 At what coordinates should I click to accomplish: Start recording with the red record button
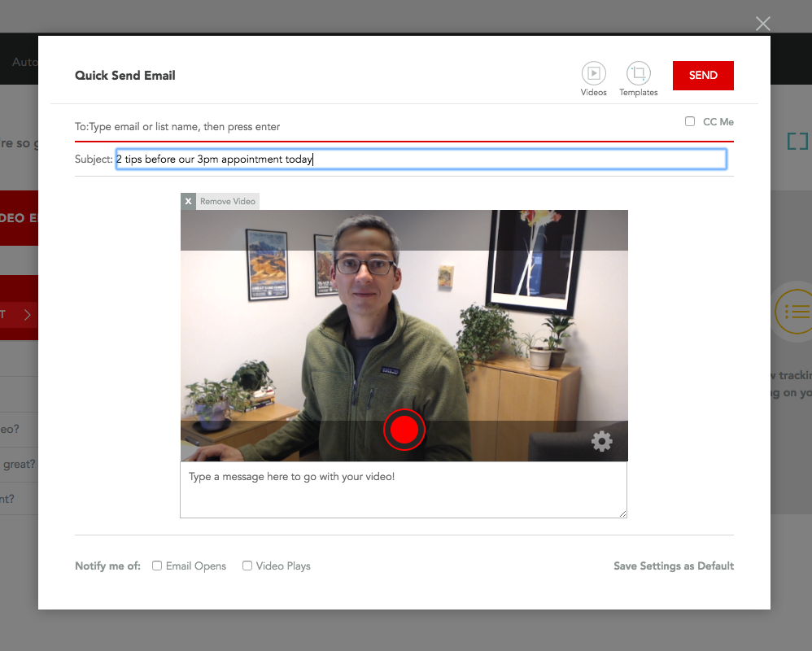coord(404,430)
